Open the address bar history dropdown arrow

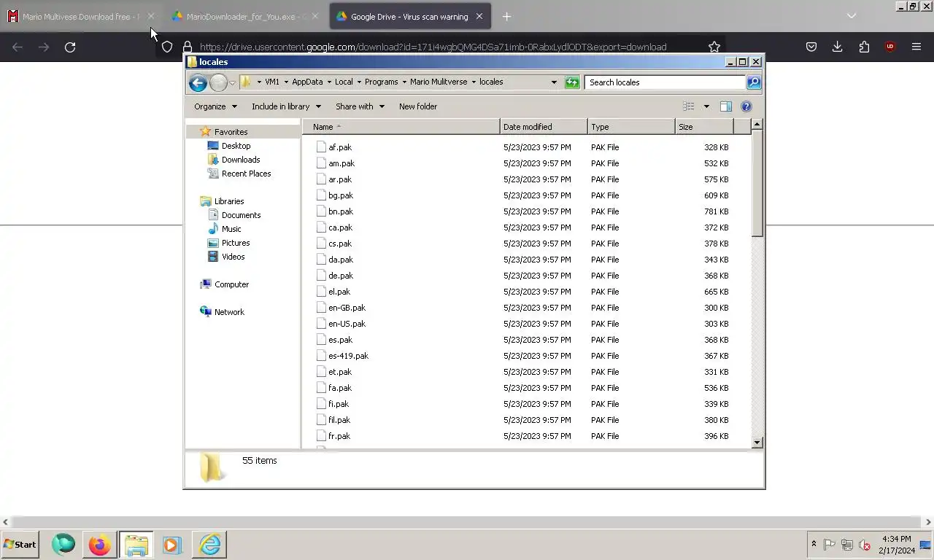click(x=554, y=82)
